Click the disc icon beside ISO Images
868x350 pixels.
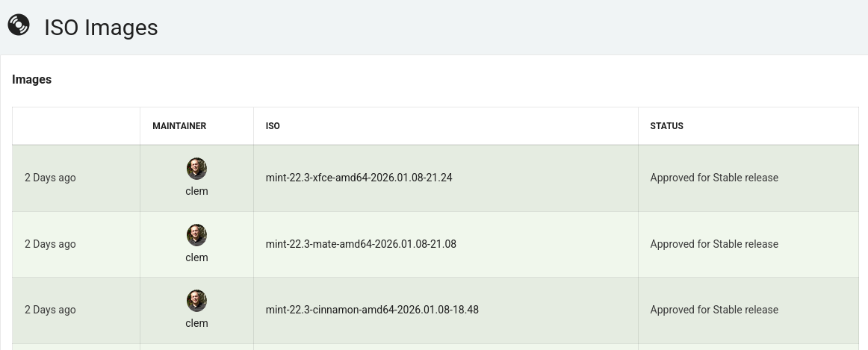pos(19,25)
